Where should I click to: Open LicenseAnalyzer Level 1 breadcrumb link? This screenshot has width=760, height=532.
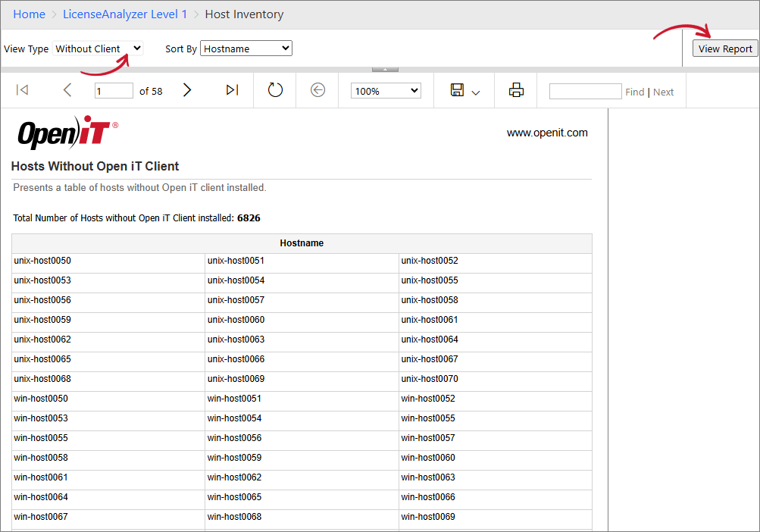click(124, 14)
